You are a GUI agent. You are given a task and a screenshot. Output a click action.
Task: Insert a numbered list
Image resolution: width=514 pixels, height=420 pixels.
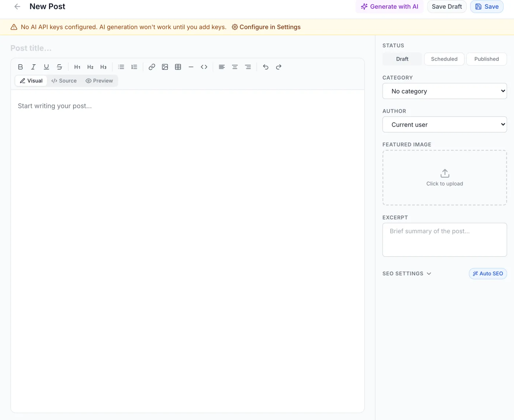134,67
